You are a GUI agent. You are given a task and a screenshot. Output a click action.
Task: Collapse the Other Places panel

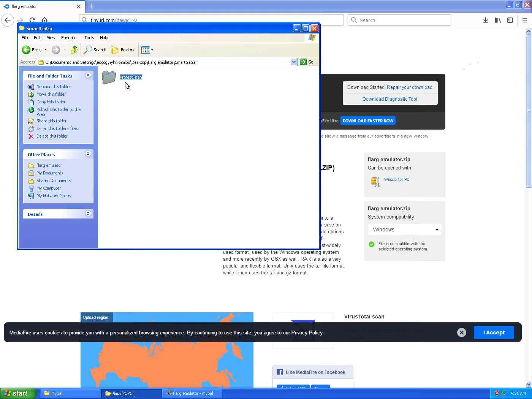pos(88,154)
